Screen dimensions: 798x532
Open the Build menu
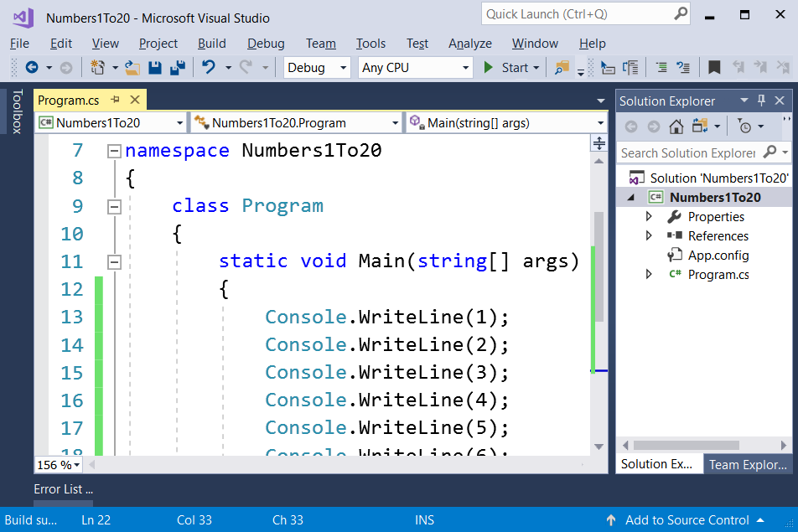pyautogui.click(x=212, y=44)
